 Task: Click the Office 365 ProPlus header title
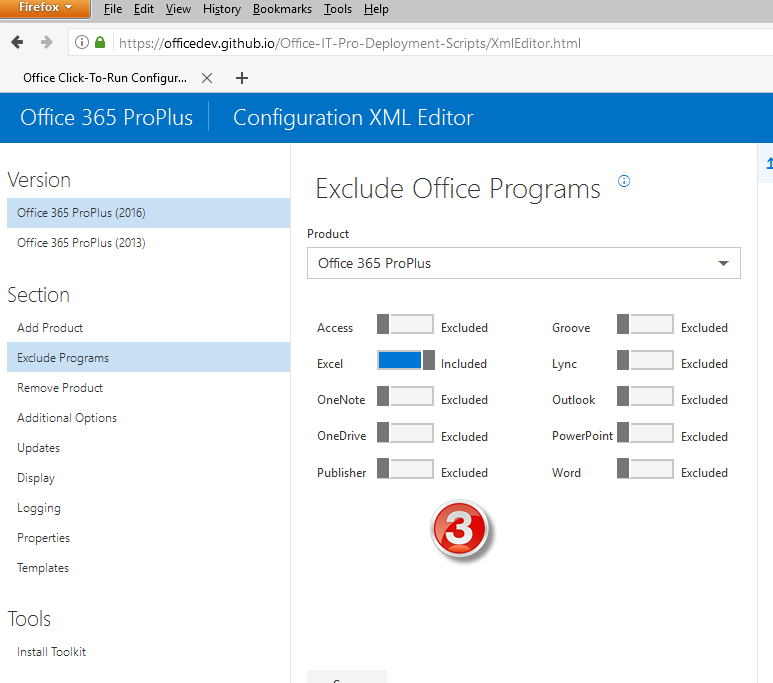tap(106, 117)
